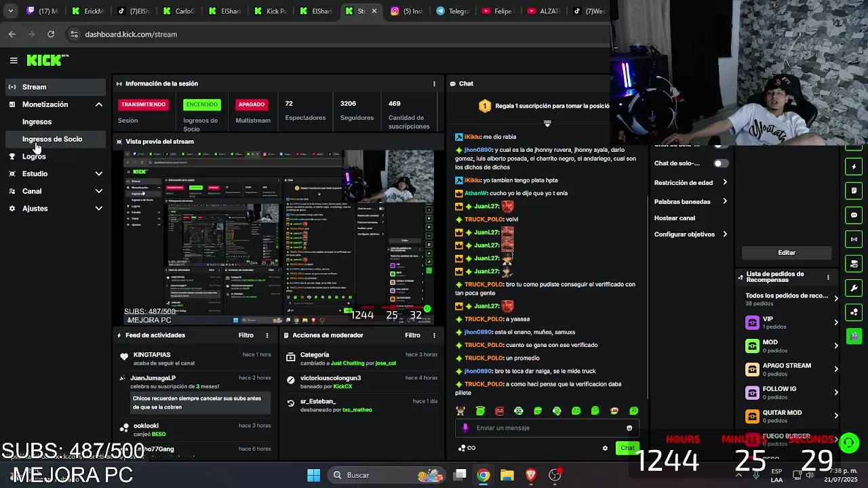Expand the Estudio section
The height and width of the screenshot is (488, 868).
coord(98,174)
